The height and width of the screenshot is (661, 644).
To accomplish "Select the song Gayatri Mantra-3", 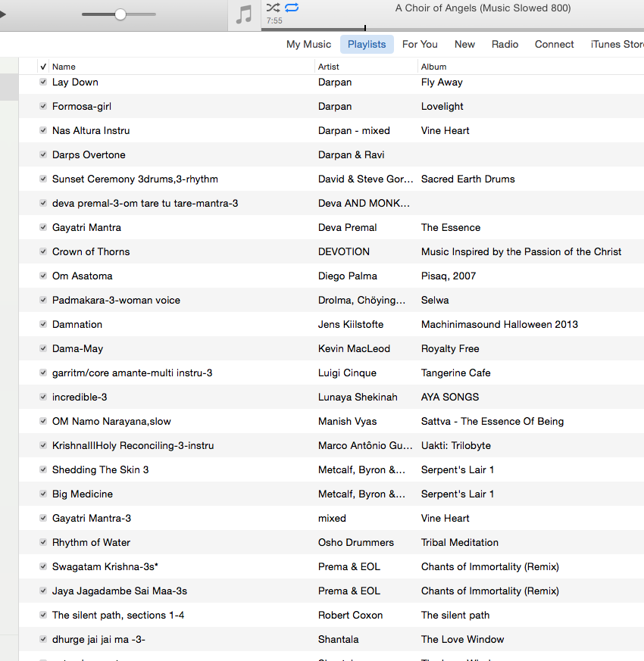I will tap(92, 519).
